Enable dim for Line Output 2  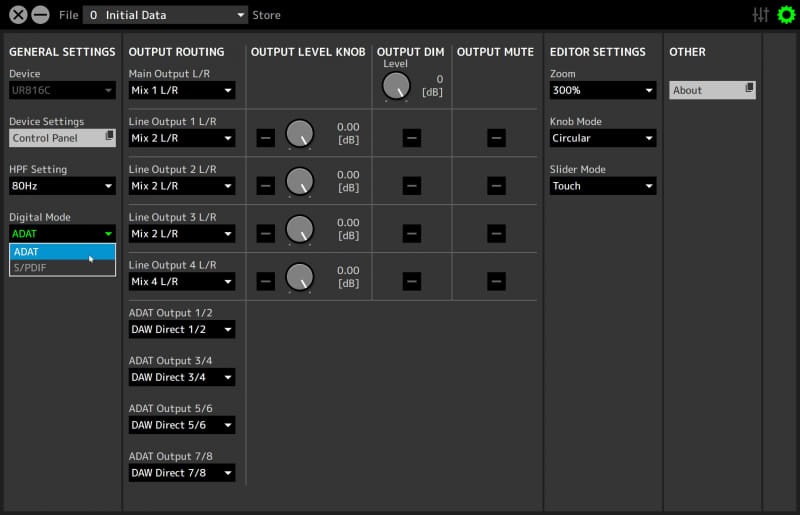coord(412,185)
